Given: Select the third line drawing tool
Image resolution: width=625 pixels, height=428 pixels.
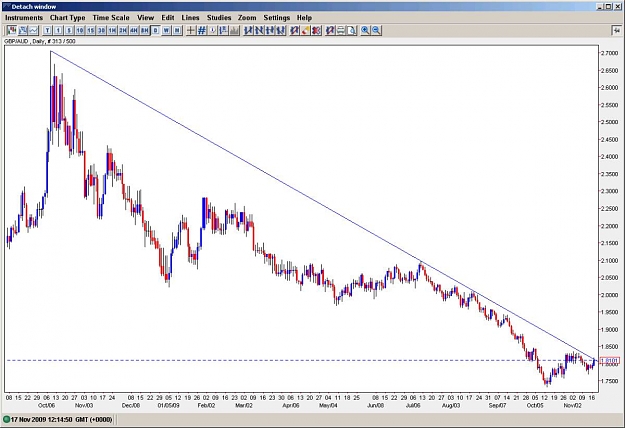Looking at the screenshot, I should 270,30.
